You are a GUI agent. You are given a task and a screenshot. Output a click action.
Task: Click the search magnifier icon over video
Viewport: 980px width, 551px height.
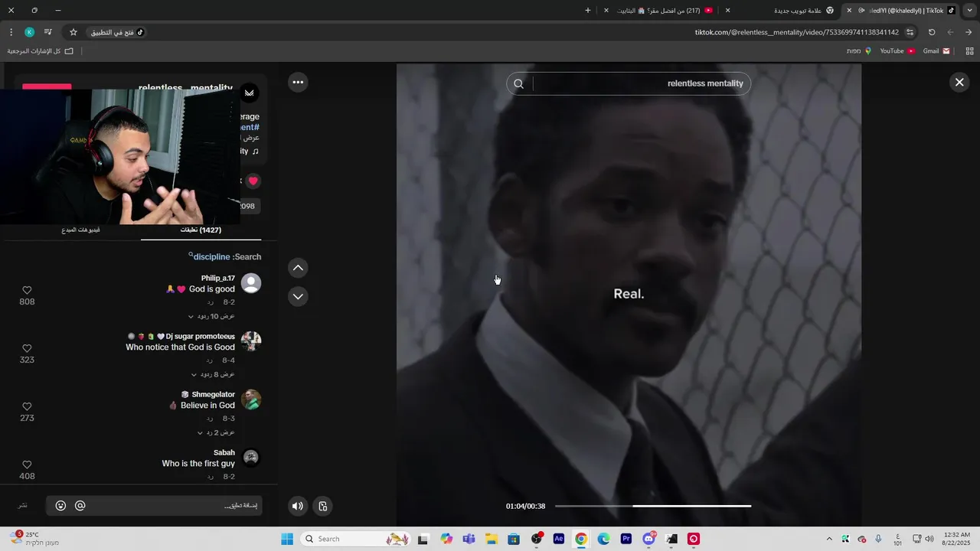tap(518, 83)
